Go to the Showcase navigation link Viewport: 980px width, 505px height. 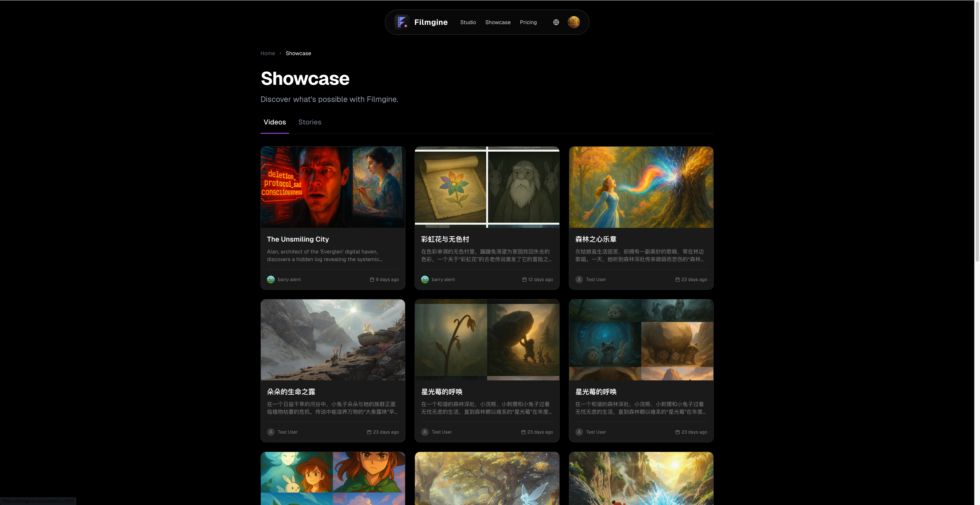(x=498, y=22)
